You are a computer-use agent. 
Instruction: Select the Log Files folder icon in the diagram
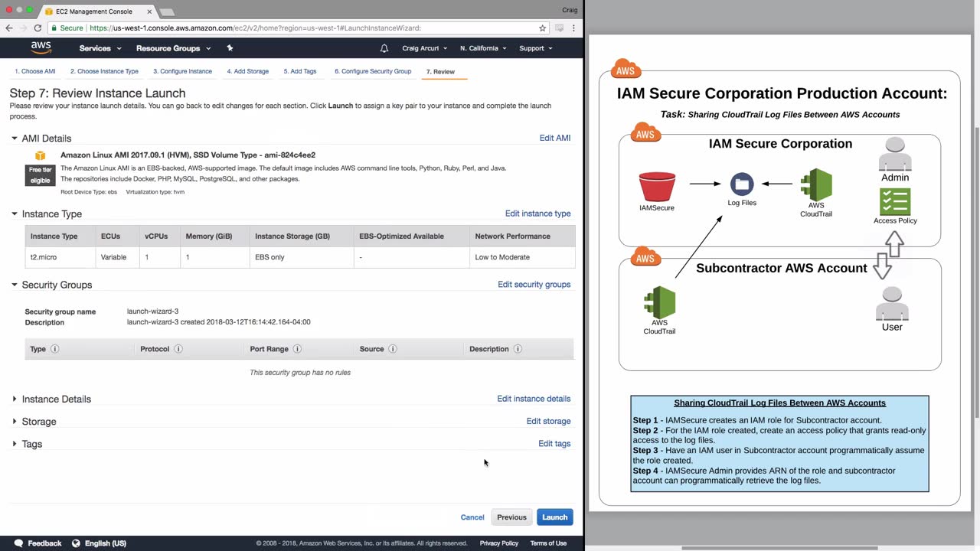pos(742,184)
